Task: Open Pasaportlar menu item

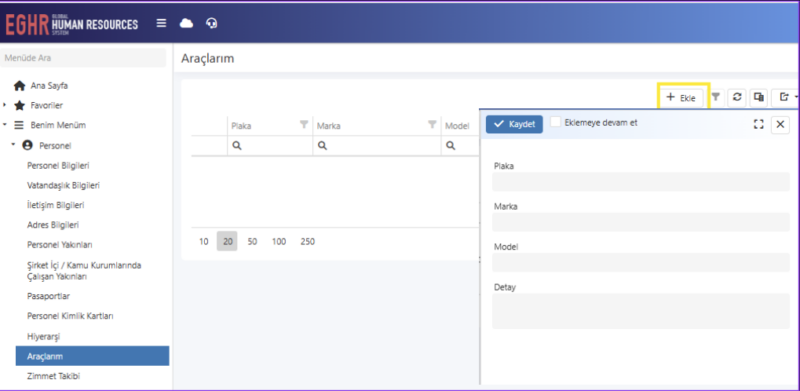Action: (x=48, y=296)
